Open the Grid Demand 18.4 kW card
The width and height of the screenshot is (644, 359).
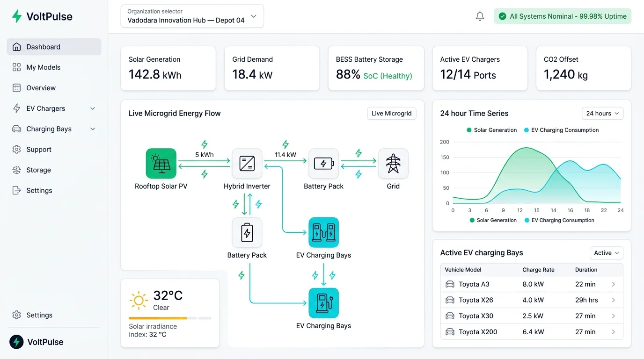272,68
